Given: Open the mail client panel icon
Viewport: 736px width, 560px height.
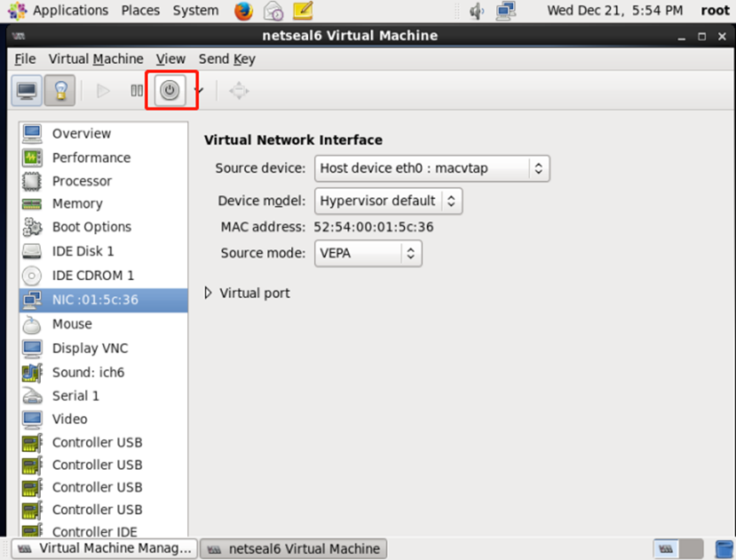Looking at the screenshot, I should (x=273, y=11).
